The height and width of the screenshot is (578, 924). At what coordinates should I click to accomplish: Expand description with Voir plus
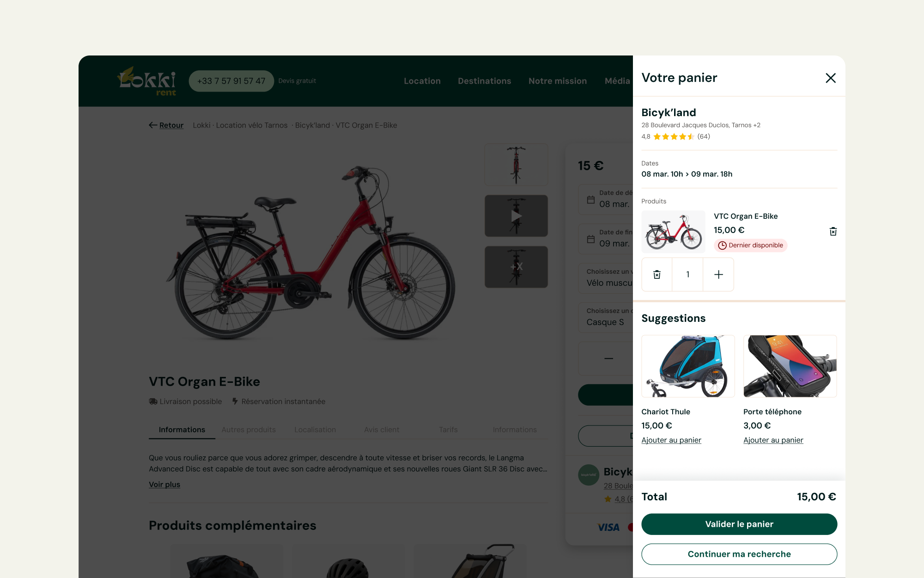coord(164,485)
